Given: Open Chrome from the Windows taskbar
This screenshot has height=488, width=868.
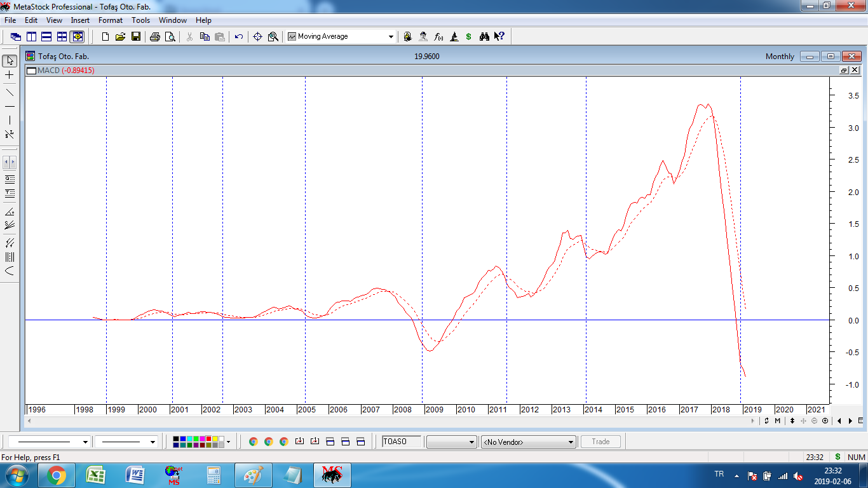Looking at the screenshot, I should coord(56,475).
